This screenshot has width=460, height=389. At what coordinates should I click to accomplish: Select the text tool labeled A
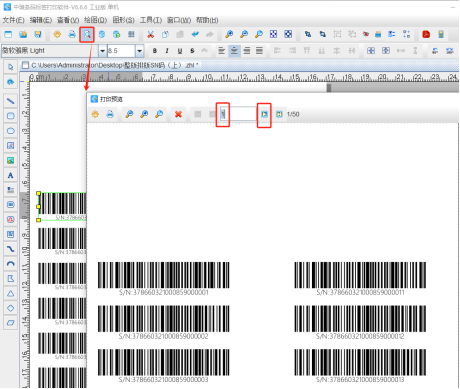[10, 175]
